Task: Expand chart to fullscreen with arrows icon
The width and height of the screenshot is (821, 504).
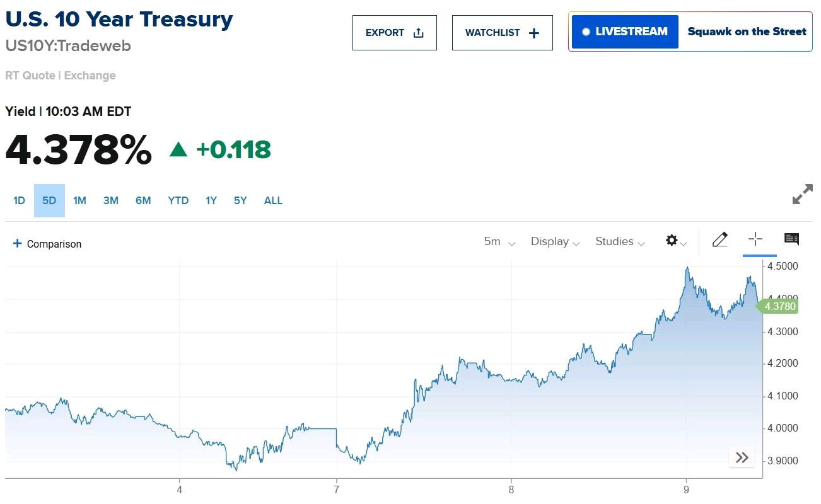Action: 802,194
